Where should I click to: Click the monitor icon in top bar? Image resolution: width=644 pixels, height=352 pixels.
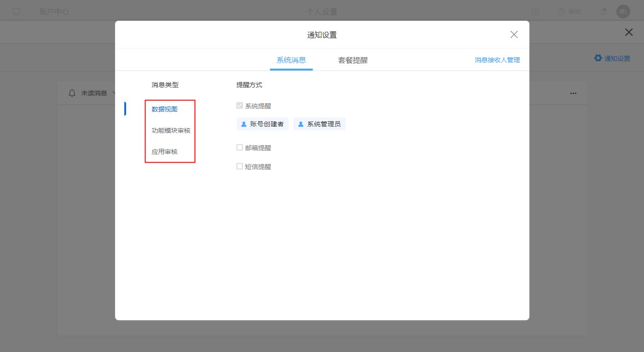(x=17, y=12)
